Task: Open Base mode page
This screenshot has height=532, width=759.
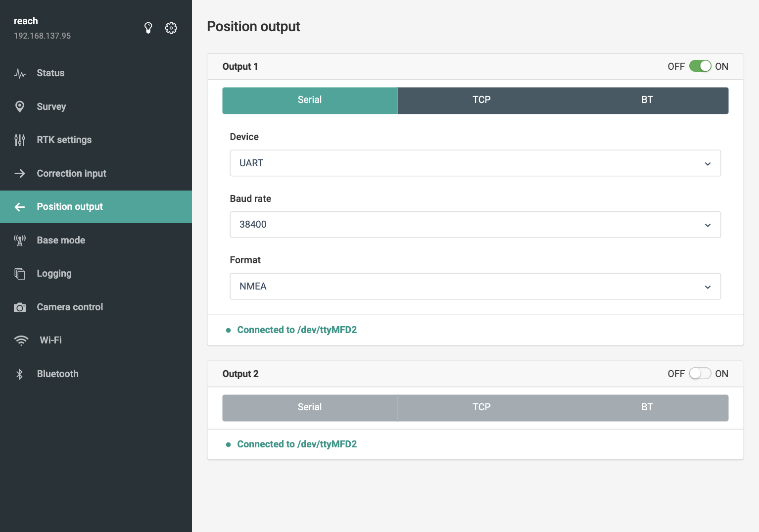Action: 96,240
